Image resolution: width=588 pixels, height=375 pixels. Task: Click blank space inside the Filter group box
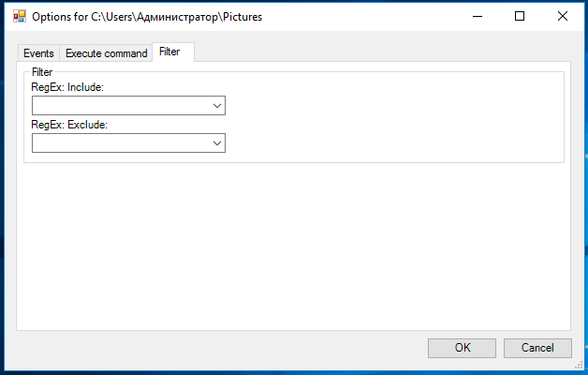tap(394, 120)
